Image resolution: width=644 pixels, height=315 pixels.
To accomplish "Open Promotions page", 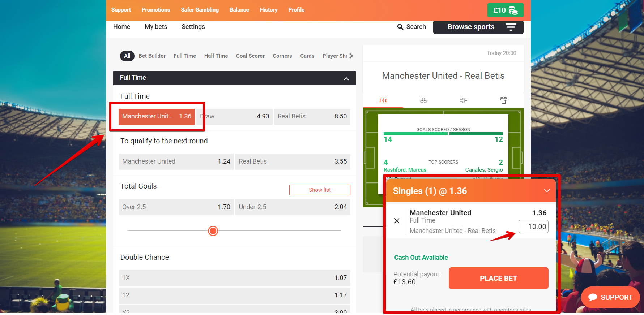I will point(156,10).
